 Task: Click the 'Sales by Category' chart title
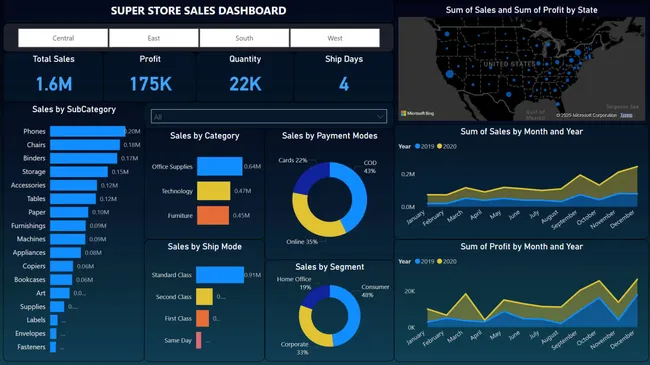[204, 136]
